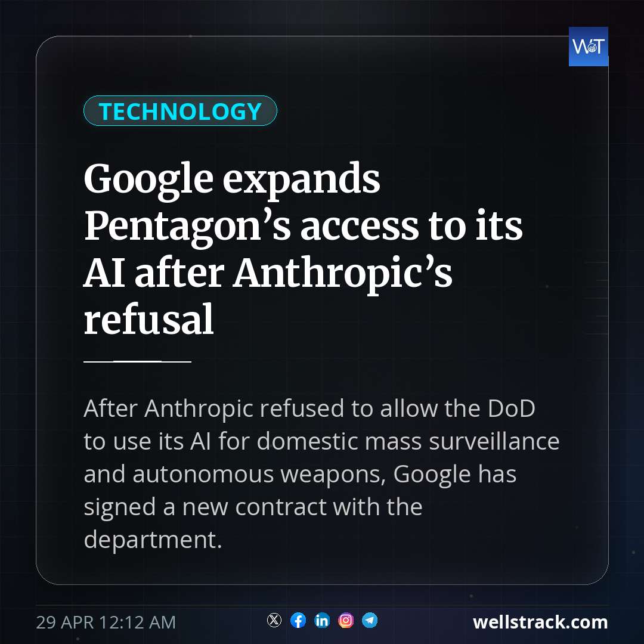Click the word department in the summary
This screenshot has width=644, height=644.
tap(153, 540)
